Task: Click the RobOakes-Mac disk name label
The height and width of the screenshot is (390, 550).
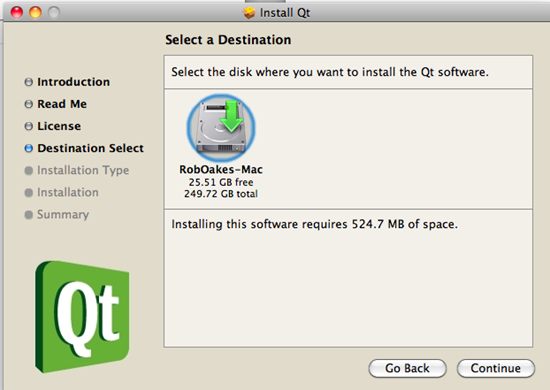Action: click(x=221, y=169)
